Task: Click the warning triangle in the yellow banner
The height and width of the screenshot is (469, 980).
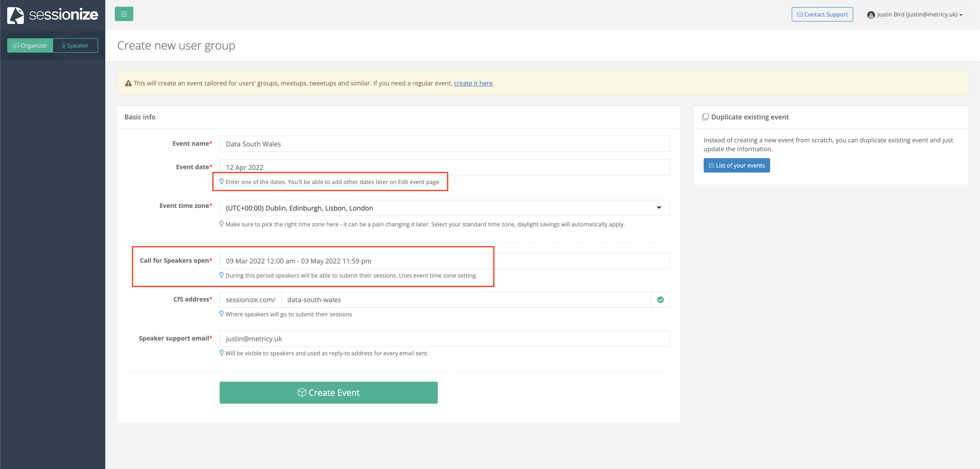Action: pyautogui.click(x=128, y=83)
